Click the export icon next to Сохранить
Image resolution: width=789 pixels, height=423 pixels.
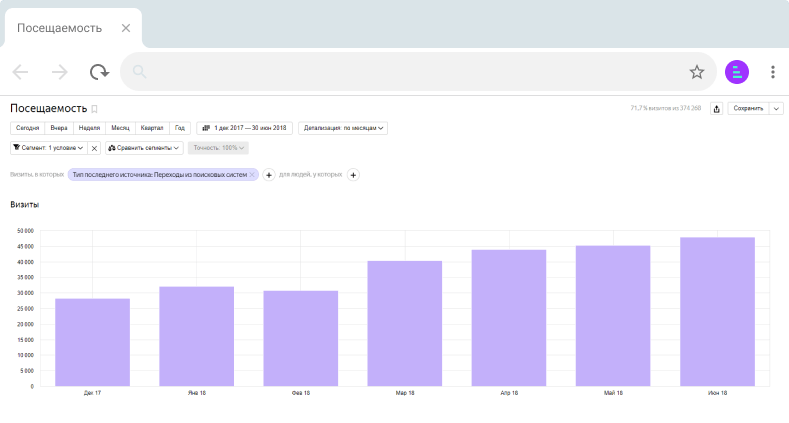point(717,109)
